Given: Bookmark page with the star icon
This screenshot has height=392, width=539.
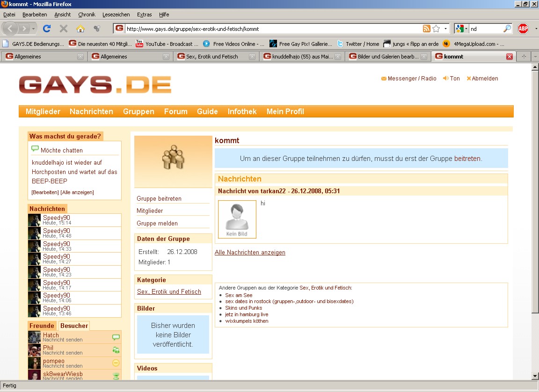Looking at the screenshot, I should coord(436,29).
